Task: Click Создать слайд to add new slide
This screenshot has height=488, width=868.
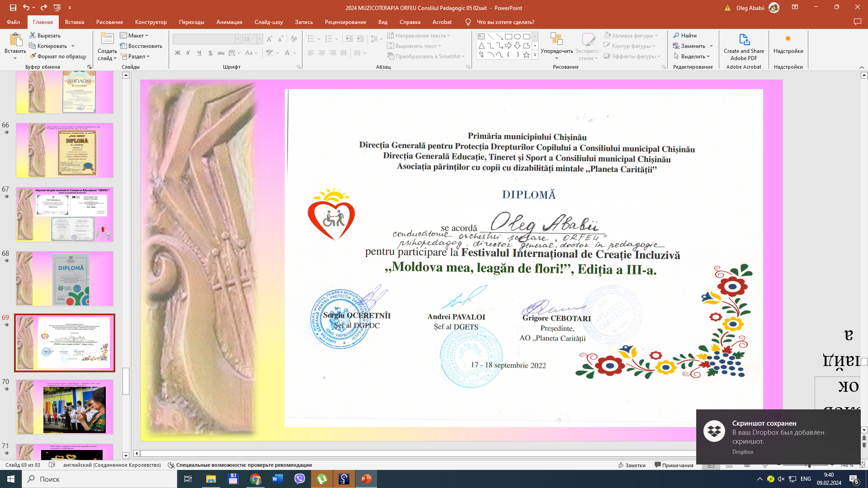Action: [107, 47]
